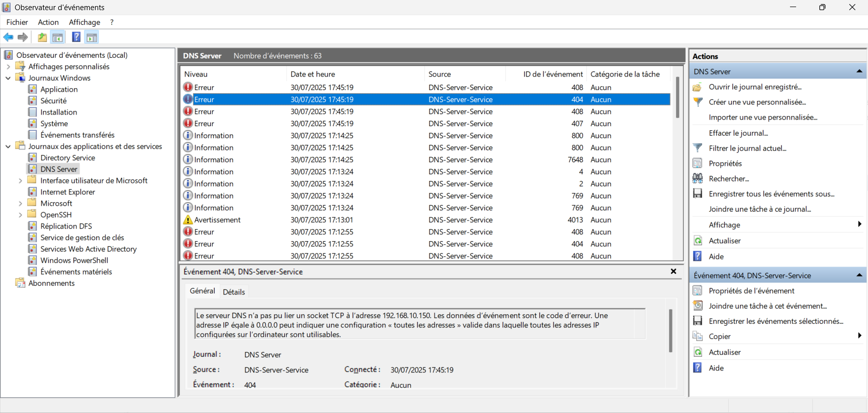Expand the OpenSSH folder node
Image resolution: width=868 pixels, height=413 pixels.
pos(20,215)
